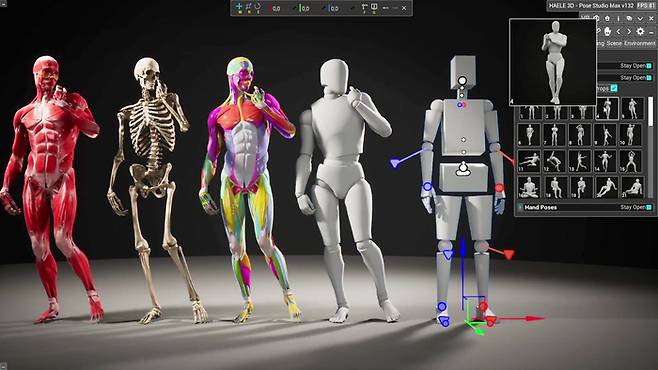Click the red X value field

click(x=276, y=8)
